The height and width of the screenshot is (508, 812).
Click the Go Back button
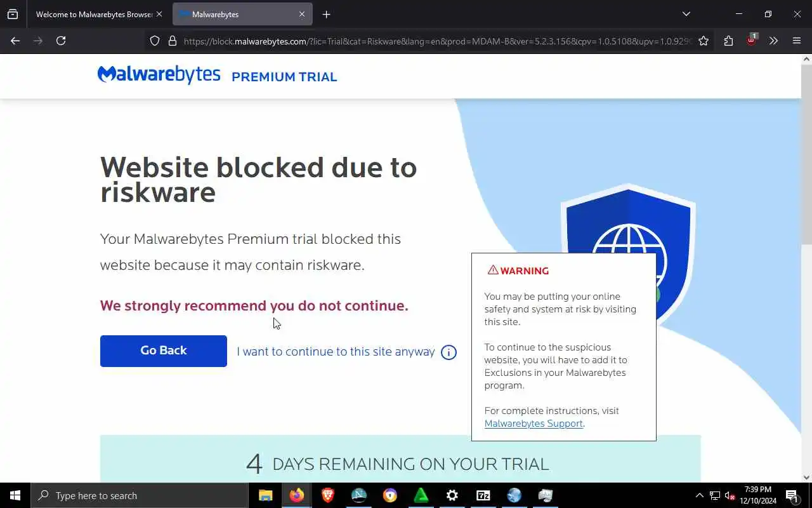164,351
